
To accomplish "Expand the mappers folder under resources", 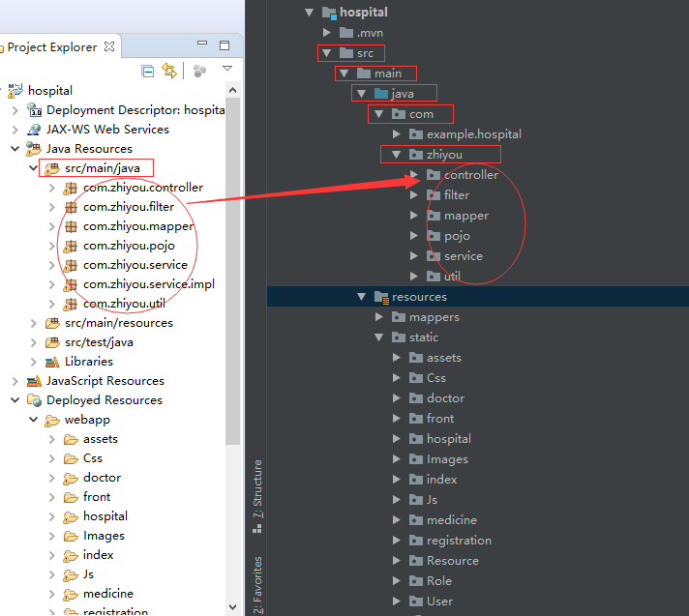I will click(379, 316).
